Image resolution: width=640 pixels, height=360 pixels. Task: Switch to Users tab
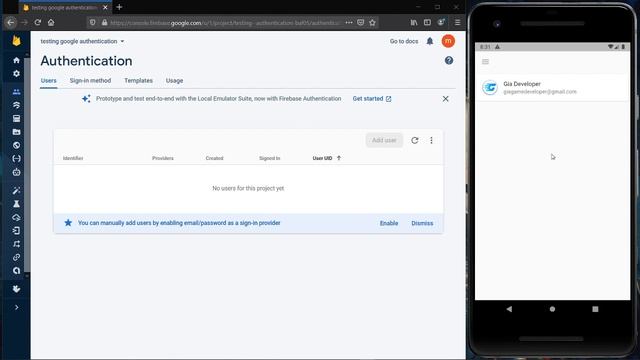pos(49,80)
